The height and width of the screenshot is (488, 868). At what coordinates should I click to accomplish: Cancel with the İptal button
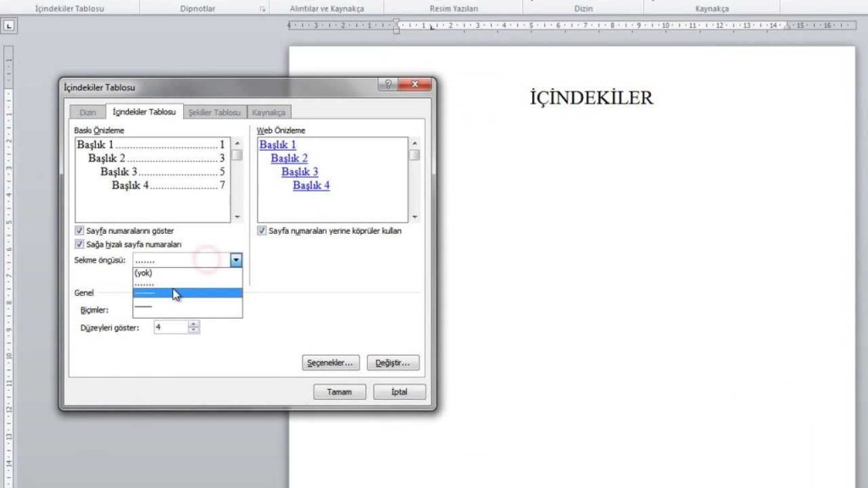(399, 391)
